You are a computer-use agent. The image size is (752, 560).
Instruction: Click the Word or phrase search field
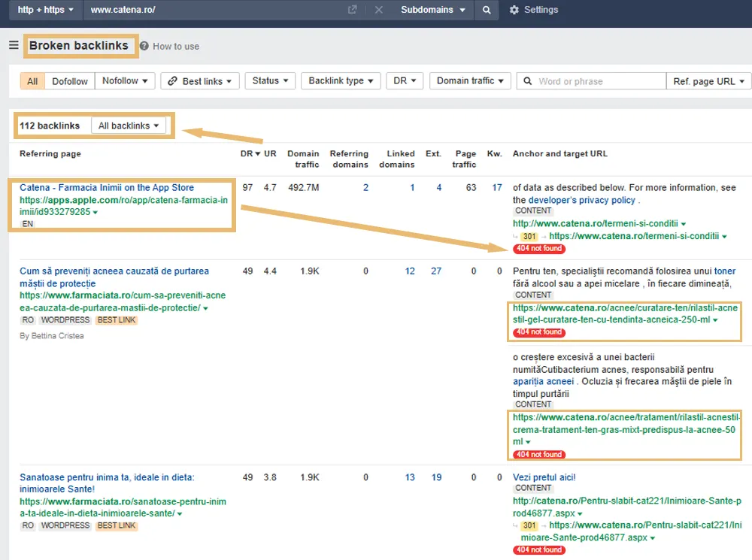[x=599, y=81]
